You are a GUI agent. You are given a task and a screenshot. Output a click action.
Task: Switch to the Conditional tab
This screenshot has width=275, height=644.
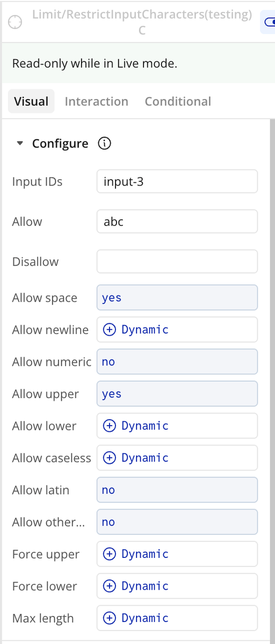(x=178, y=101)
